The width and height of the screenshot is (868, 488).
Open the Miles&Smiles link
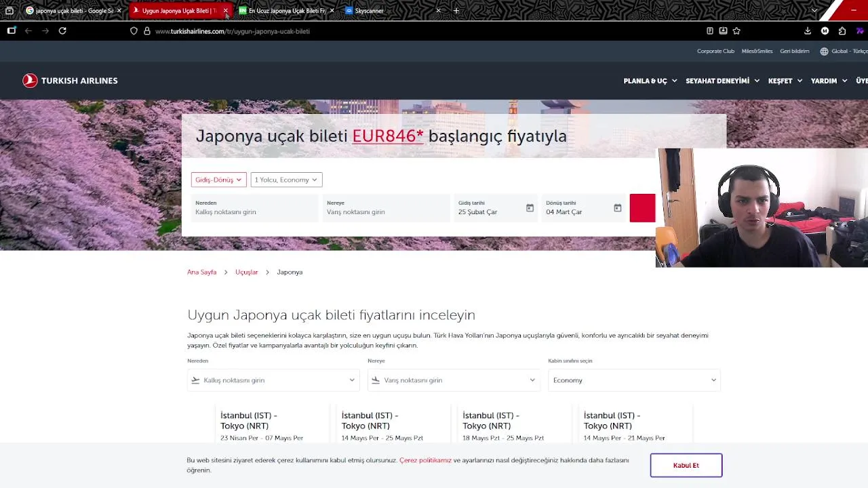[x=757, y=51]
